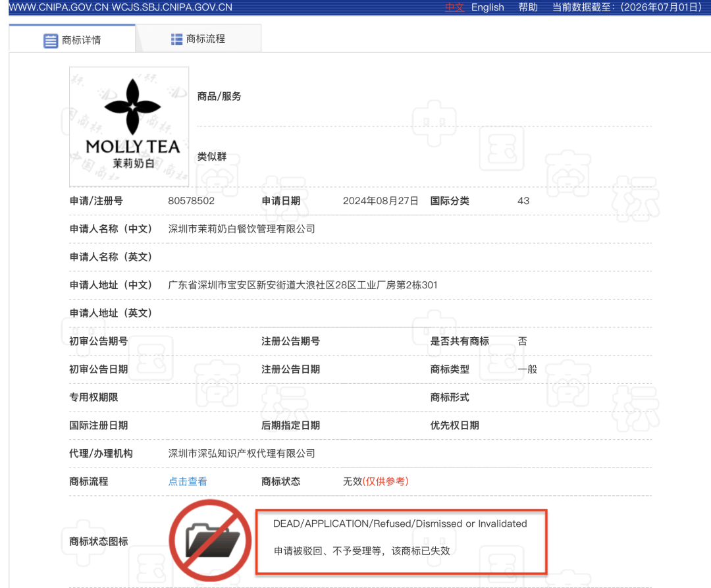Select international class value 43
Viewport: 711px width, 588px height.
pos(523,201)
